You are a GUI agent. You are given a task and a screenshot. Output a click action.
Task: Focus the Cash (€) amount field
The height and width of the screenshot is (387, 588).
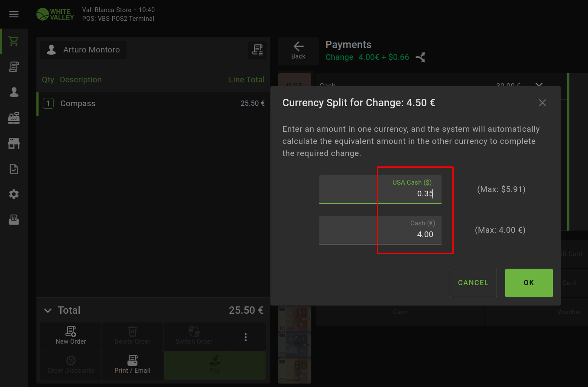(380, 230)
